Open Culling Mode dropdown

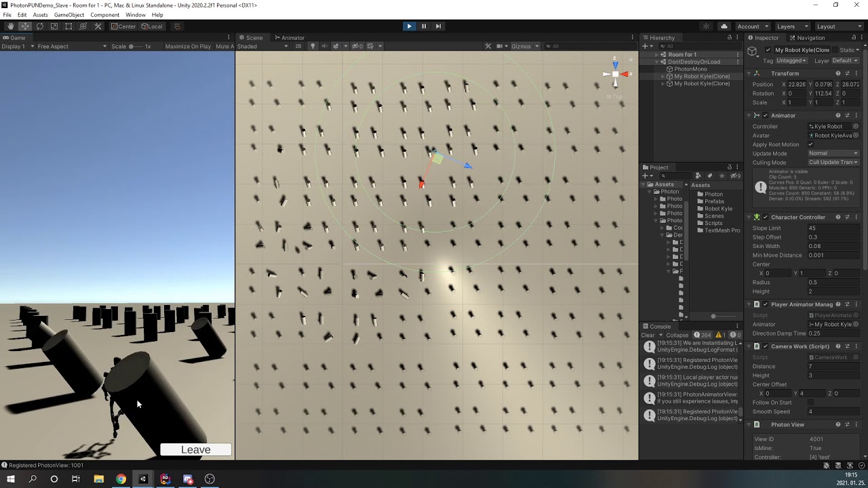[x=833, y=163]
